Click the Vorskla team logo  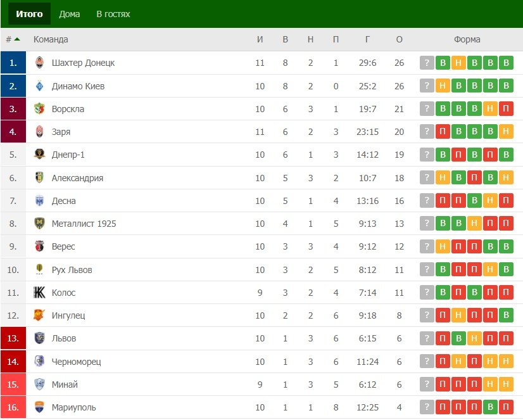click(x=39, y=109)
